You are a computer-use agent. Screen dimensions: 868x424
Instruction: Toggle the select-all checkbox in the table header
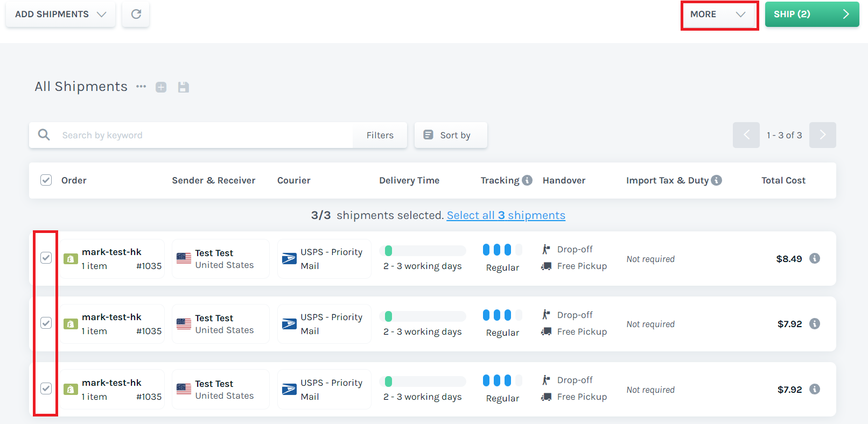pos(46,180)
